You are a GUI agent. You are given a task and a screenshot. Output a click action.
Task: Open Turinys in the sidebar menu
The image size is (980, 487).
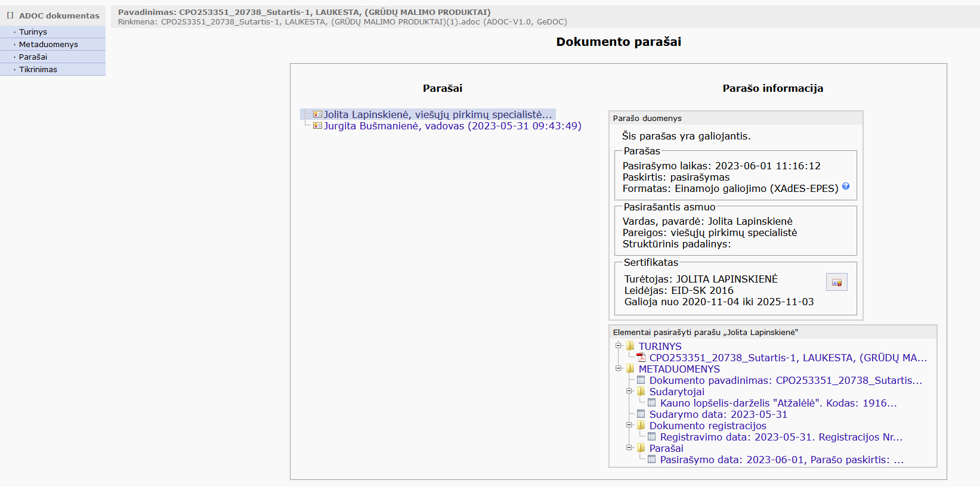tap(33, 32)
